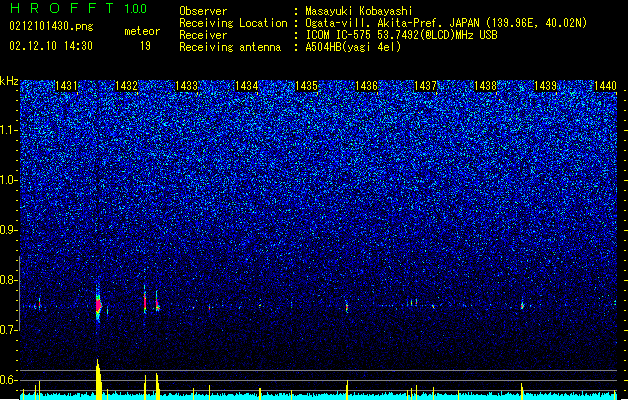Image resolution: width=629 pixels, height=400 pixels.
Task: Click the 0.8 frequency axis label
Action: pos(8,280)
